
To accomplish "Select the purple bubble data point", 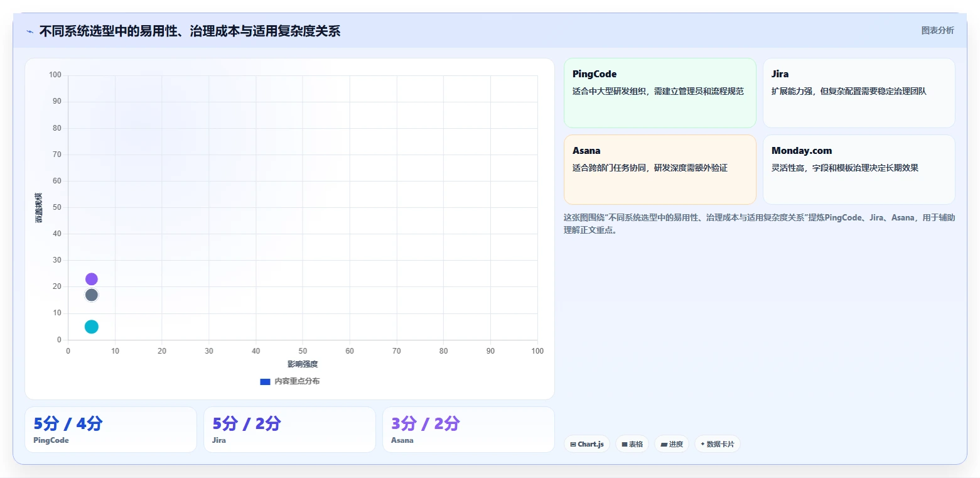I will pyautogui.click(x=92, y=280).
